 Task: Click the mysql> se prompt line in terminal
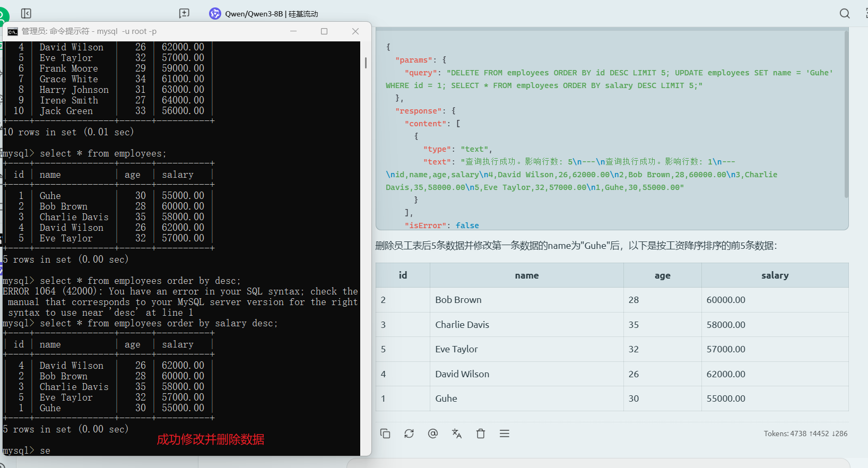click(27, 450)
